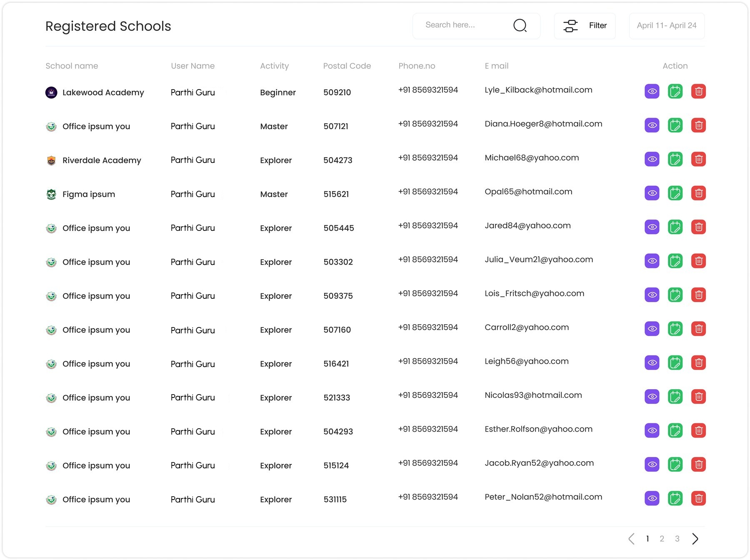Edit the Figma ipsum entry
The height and width of the screenshot is (560, 750).
click(675, 193)
